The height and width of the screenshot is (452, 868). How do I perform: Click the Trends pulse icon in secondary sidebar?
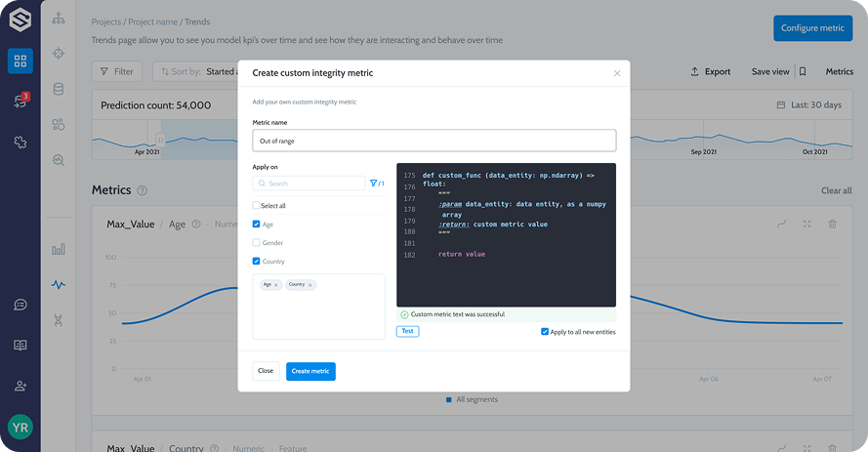[x=59, y=285]
